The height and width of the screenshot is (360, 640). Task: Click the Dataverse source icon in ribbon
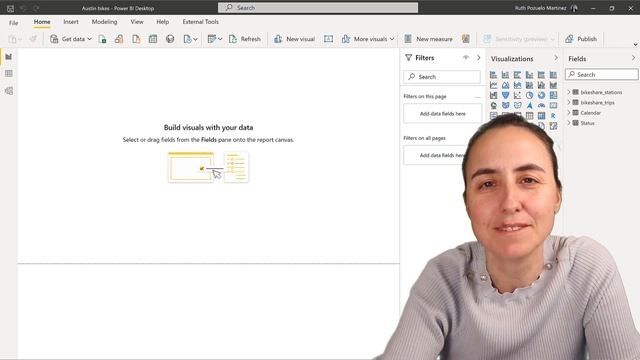(170, 39)
